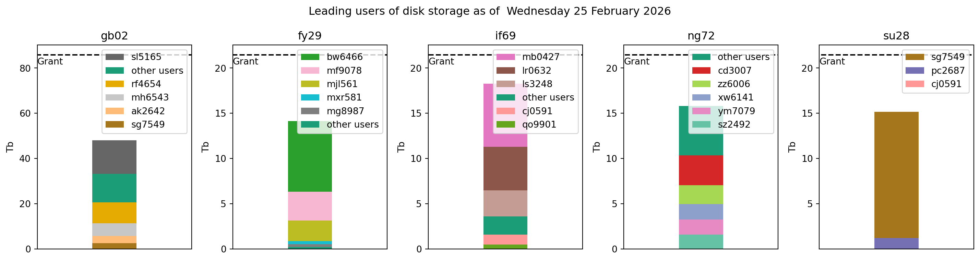Select the cd3007 red legend swatch
980x261 pixels.
click(701, 70)
